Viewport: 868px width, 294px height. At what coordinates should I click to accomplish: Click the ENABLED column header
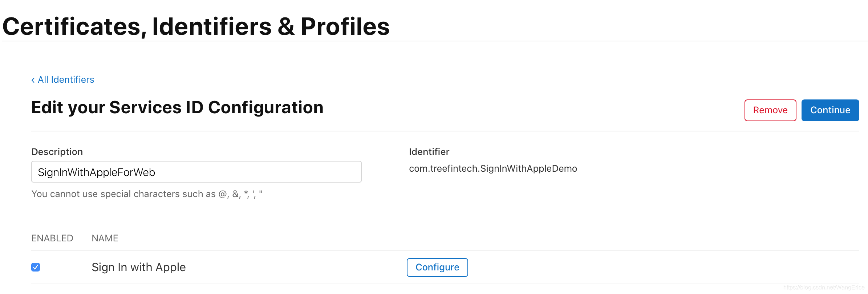[52, 238]
